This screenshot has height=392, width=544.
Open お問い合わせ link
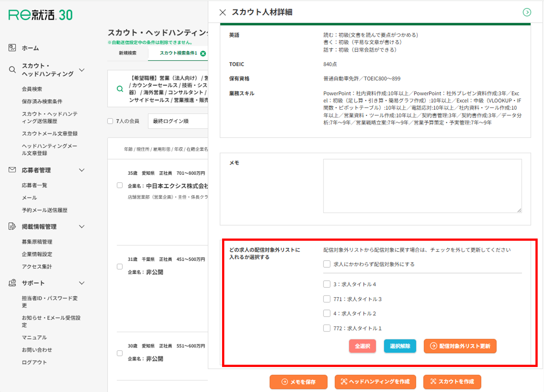tap(37, 350)
